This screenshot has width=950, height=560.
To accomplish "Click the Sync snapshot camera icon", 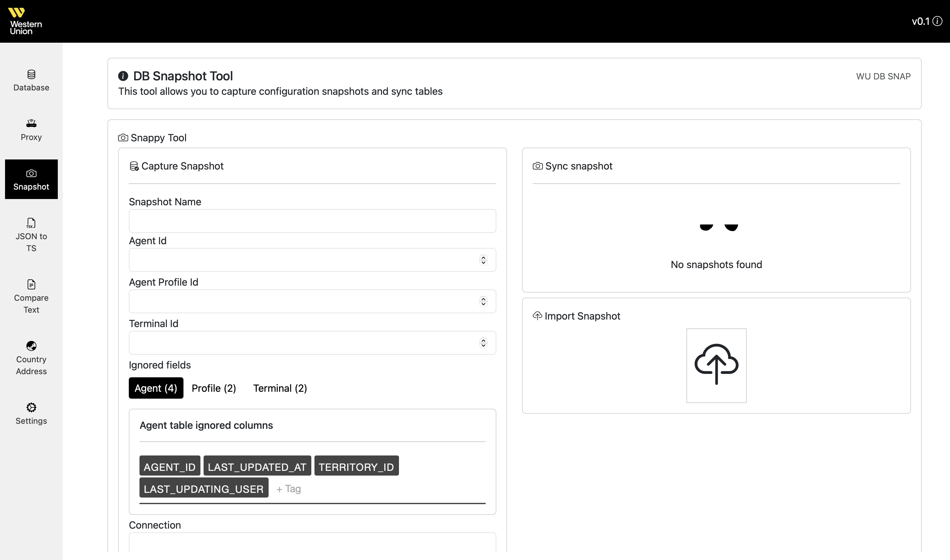I will (x=538, y=166).
